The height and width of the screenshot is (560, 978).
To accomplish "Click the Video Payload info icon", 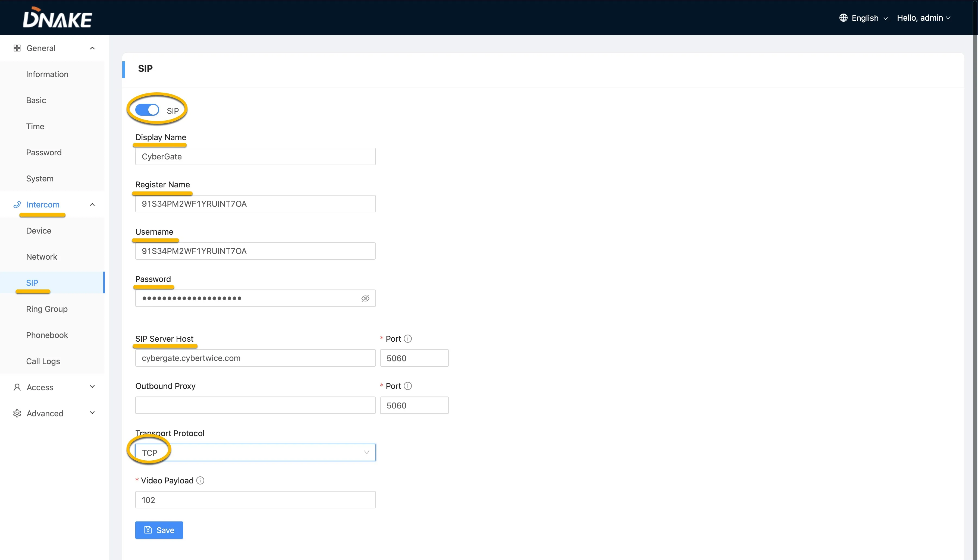I will [x=200, y=480].
